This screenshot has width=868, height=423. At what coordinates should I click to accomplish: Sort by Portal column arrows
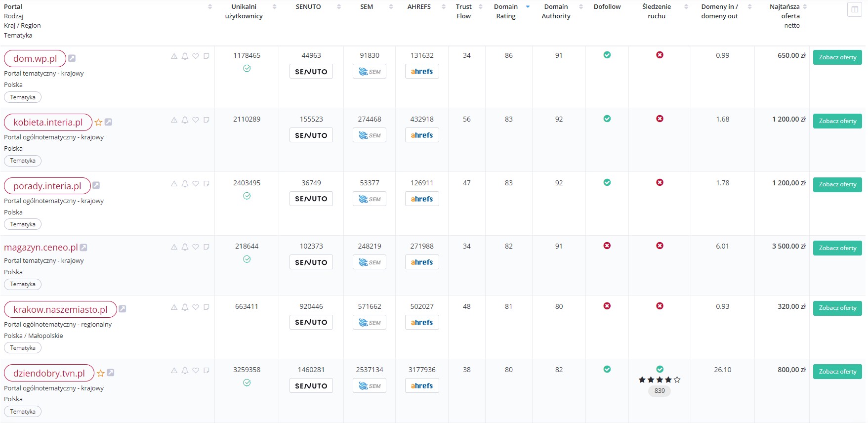tap(210, 7)
